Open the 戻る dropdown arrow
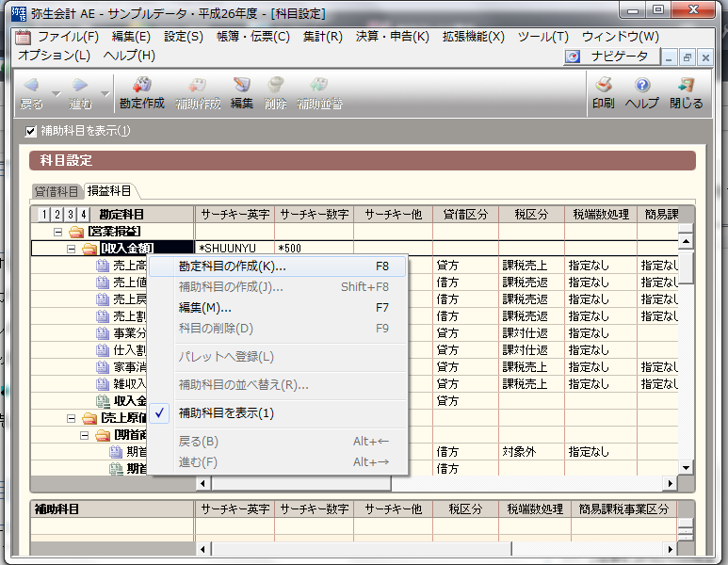 56,92
